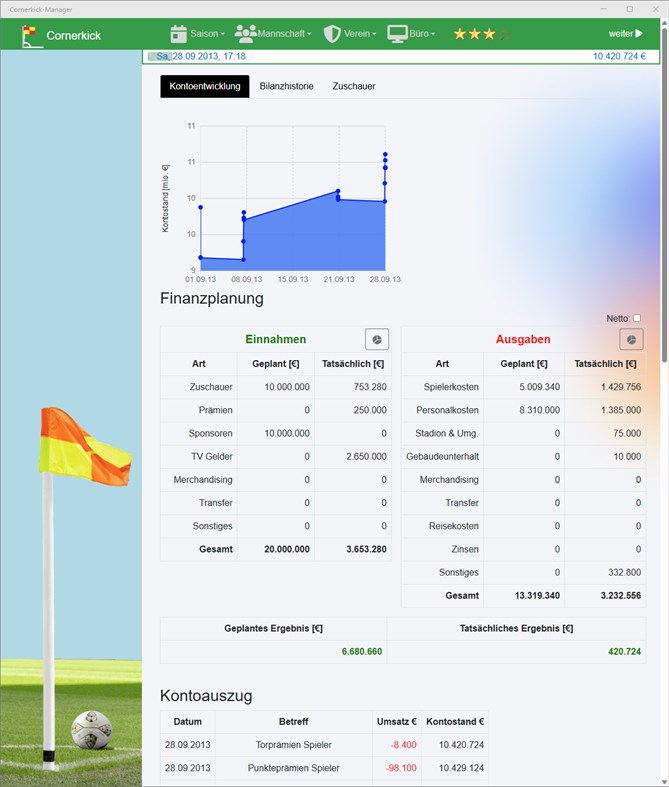Click the Kontostand € column header
The image size is (669, 787).
point(455,722)
